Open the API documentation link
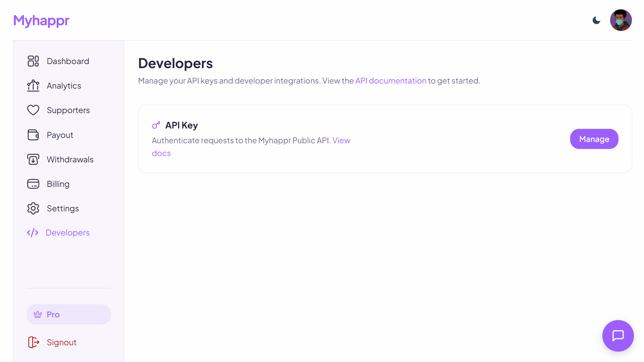 [391, 81]
